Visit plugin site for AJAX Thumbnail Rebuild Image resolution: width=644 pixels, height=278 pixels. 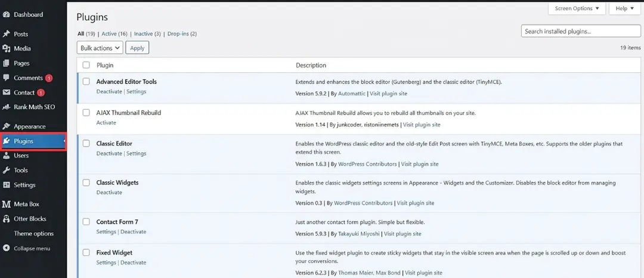[422, 125]
